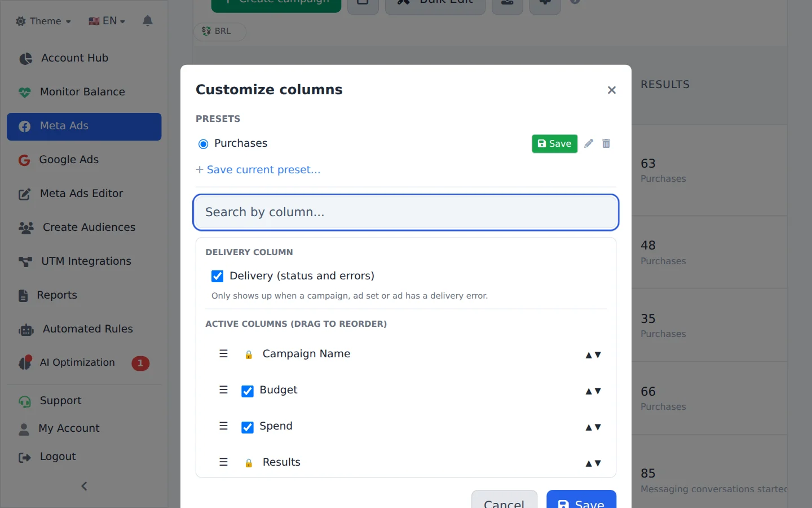Toggle the Budget column checkbox
The image size is (812, 508).
click(248, 391)
